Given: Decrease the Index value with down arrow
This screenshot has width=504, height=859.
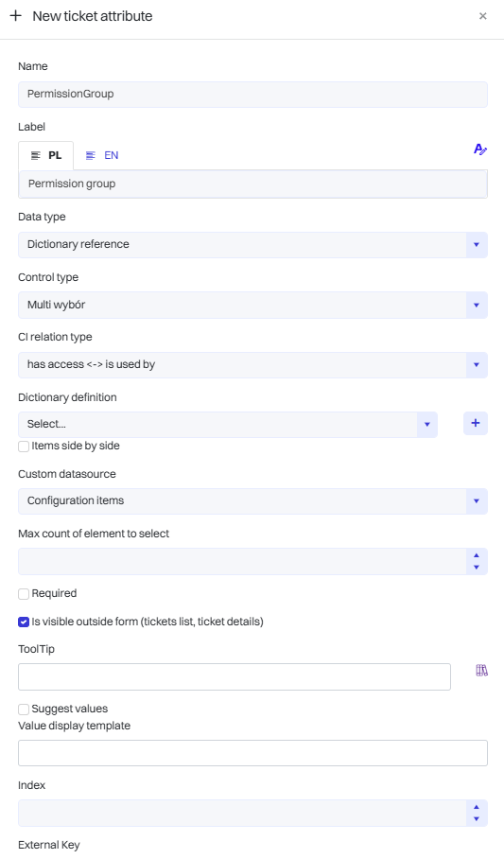Looking at the screenshot, I should pyautogui.click(x=476, y=819).
